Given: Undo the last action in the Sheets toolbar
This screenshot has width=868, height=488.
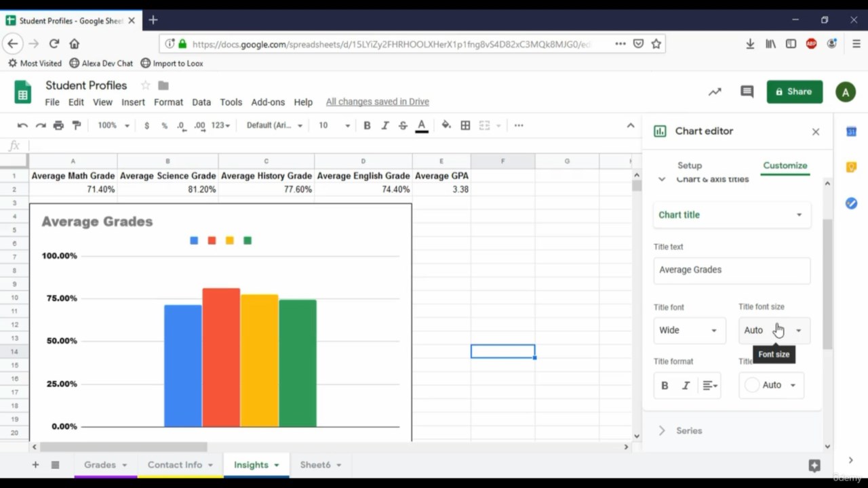Looking at the screenshot, I should tap(22, 125).
